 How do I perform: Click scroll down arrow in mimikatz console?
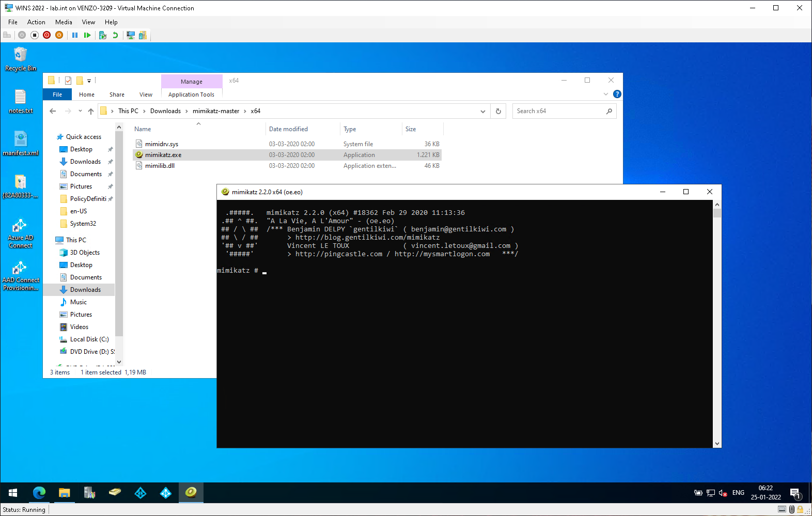click(x=717, y=444)
